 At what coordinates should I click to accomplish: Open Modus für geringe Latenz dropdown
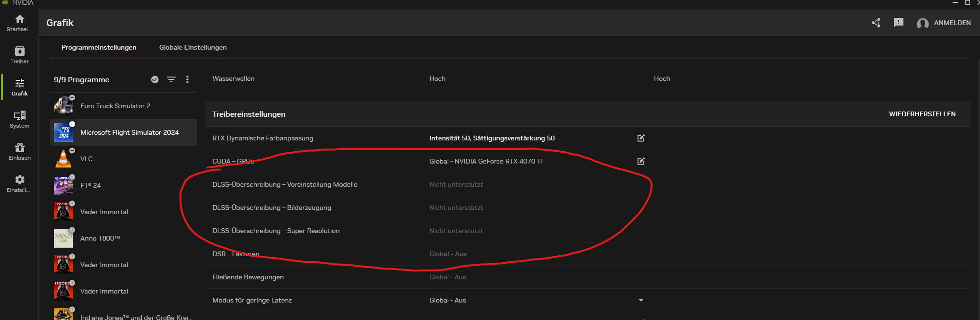pos(641,300)
